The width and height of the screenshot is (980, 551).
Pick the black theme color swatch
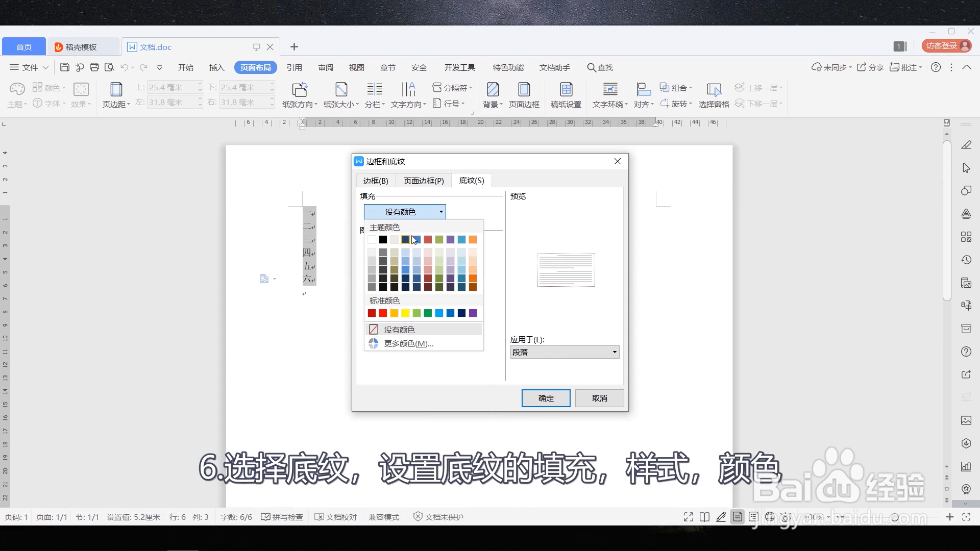383,239
